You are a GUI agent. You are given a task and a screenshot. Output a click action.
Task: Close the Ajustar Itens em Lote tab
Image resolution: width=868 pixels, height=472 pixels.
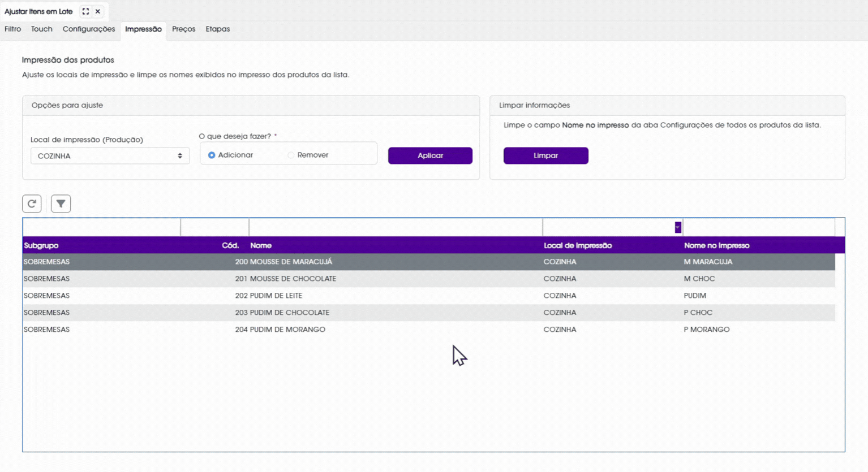point(98,11)
